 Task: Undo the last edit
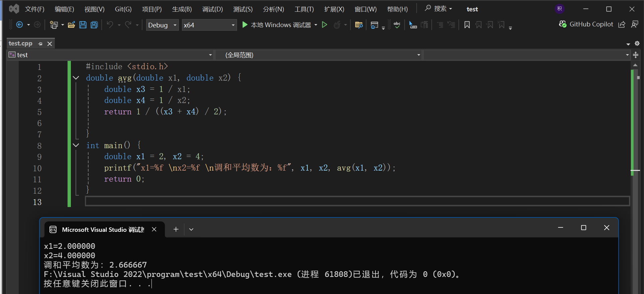pyautogui.click(x=110, y=25)
